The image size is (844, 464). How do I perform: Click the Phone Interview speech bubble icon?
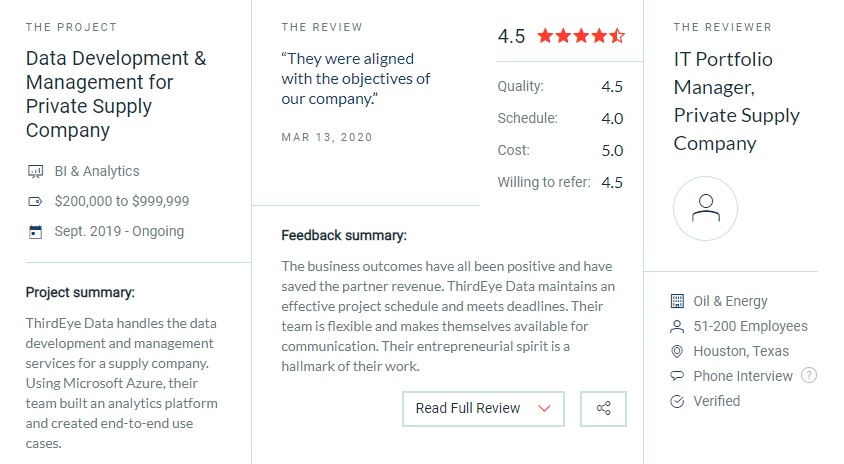coord(677,376)
